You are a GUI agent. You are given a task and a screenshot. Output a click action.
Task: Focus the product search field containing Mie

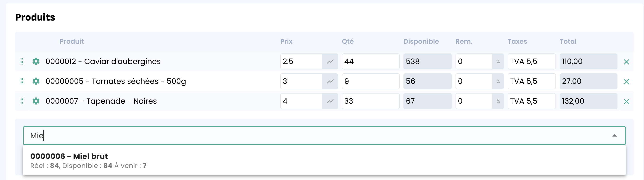[300, 136]
